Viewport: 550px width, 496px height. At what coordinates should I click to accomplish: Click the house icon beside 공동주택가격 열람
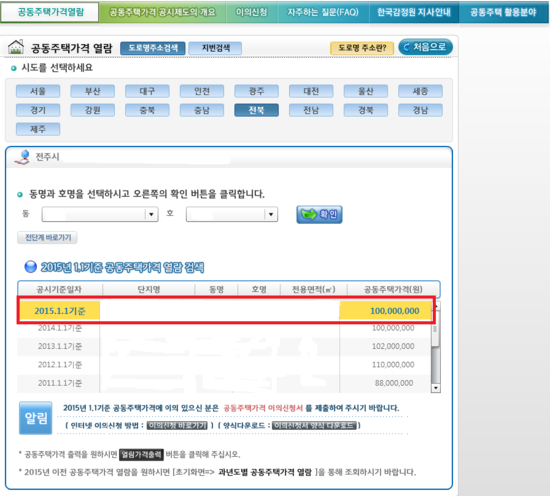pos(16,47)
